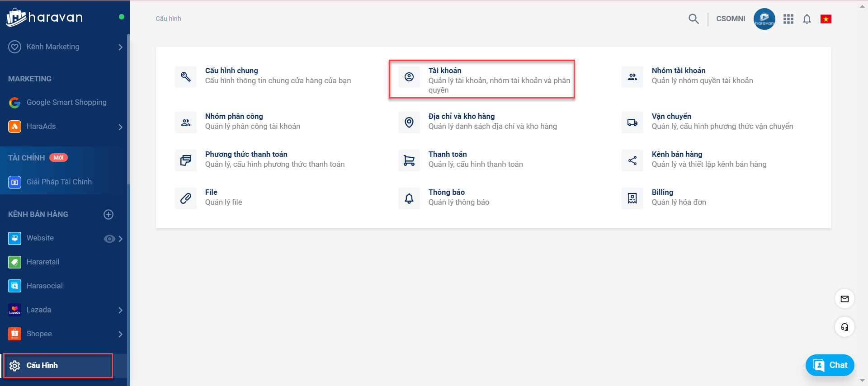Screen dimensions: 868x386
Task: Expand the Shopee channel chevron
Action: coord(120,334)
